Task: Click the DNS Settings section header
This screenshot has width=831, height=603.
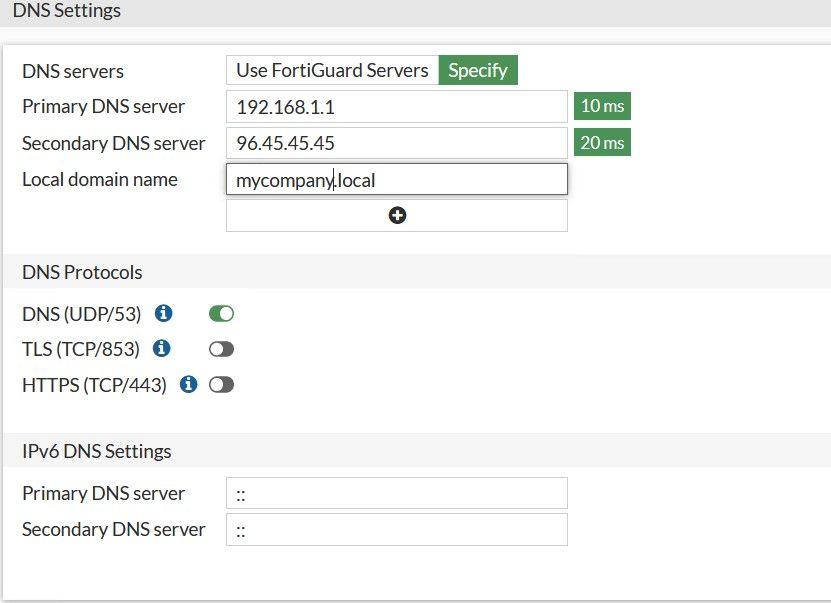Action: pyautogui.click(x=67, y=11)
